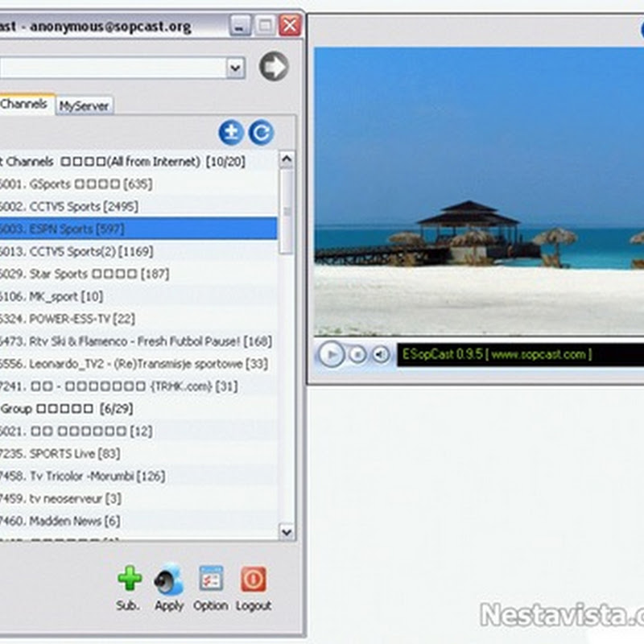Select the SPORTS Live channel

pos(64,453)
